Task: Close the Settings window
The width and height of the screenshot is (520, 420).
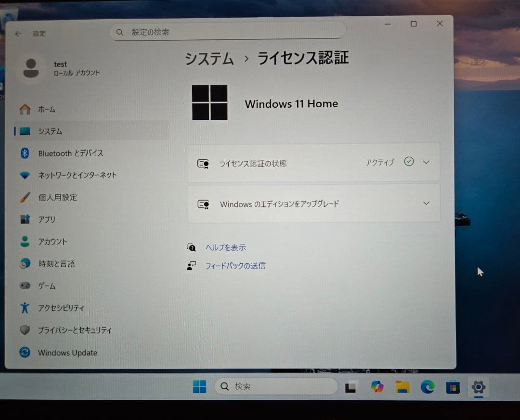Action: tap(440, 24)
